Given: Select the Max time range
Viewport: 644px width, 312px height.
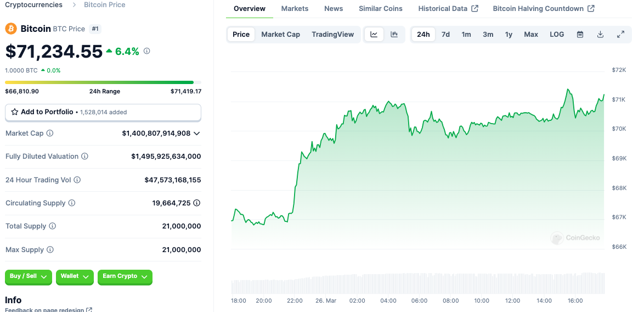Looking at the screenshot, I should pos(531,35).
